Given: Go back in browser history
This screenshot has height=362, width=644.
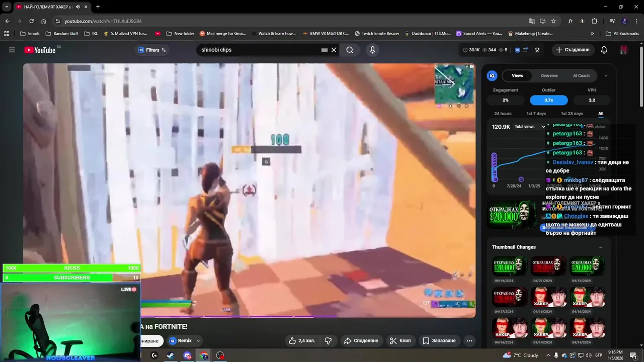Looking at the screenshot, I should (x=7, y=21).
